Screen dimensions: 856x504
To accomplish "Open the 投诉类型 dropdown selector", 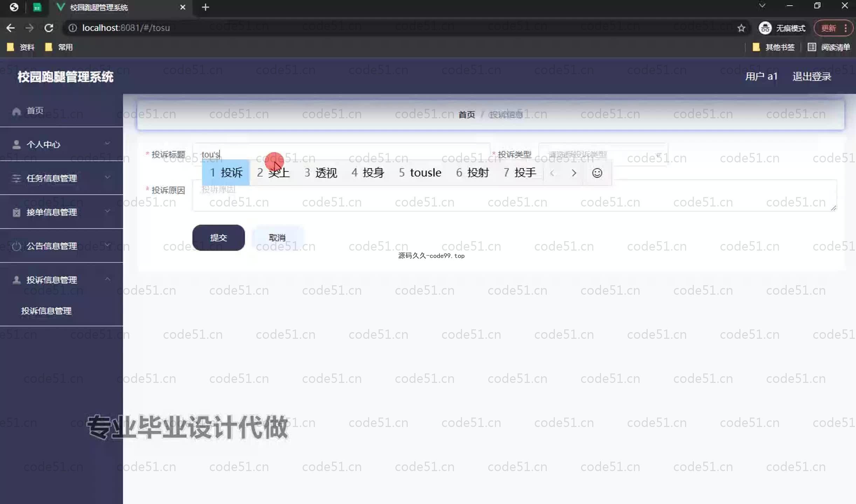I will click(x=602, y=154).
